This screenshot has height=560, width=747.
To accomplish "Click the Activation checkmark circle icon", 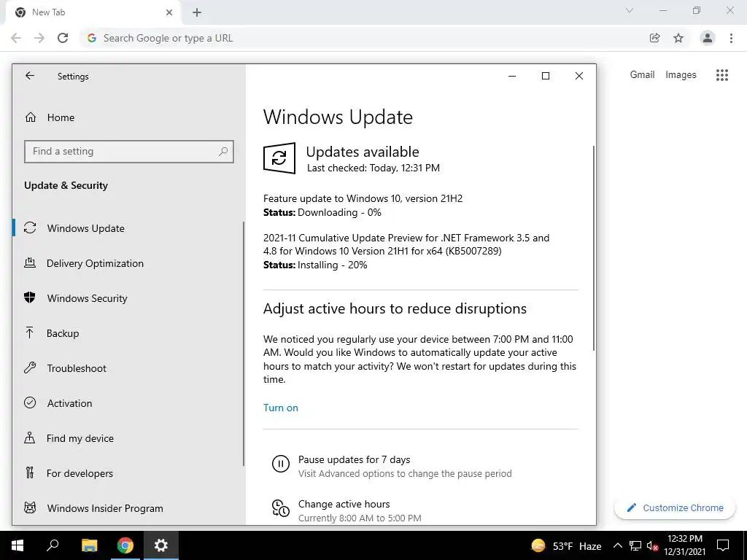I will pyautogui.click(x=30, y=402).
